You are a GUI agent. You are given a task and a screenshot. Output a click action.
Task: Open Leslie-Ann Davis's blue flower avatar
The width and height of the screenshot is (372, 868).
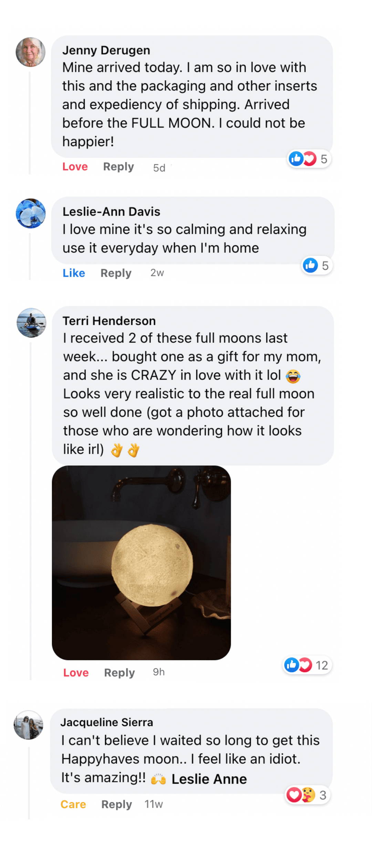click(x=31, y=214)
